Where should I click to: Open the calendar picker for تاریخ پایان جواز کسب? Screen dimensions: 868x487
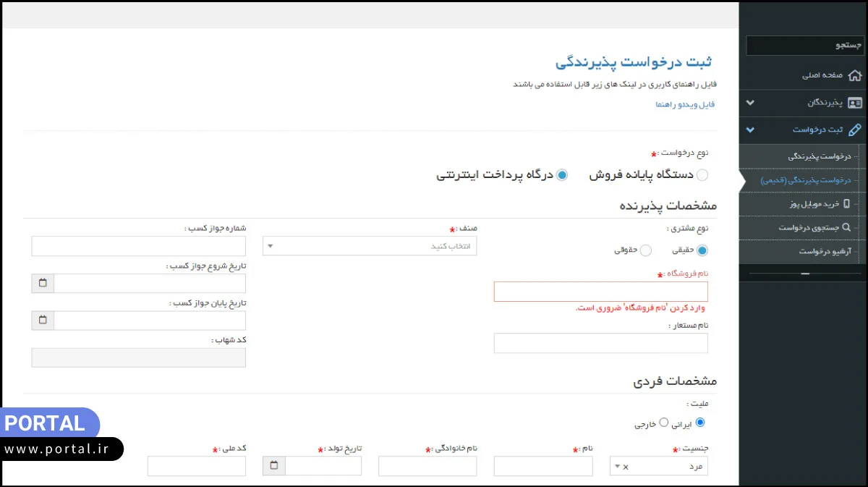coord(42,321)
